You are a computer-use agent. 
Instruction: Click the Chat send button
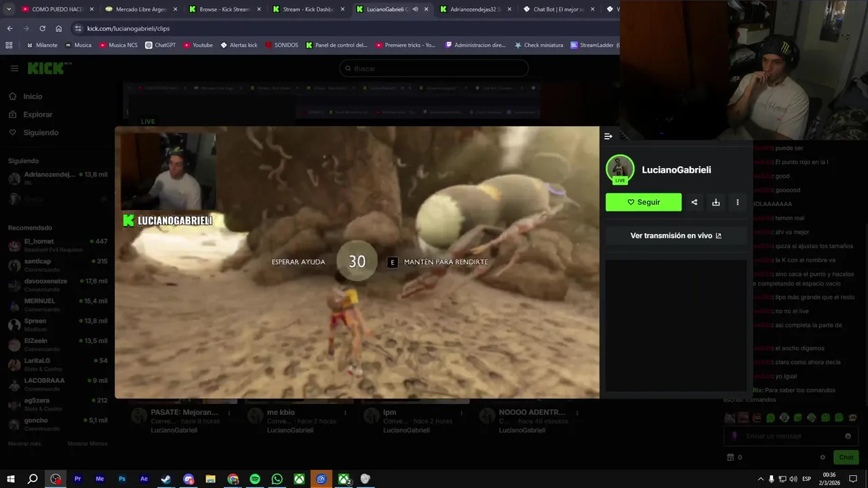point(846,457)
